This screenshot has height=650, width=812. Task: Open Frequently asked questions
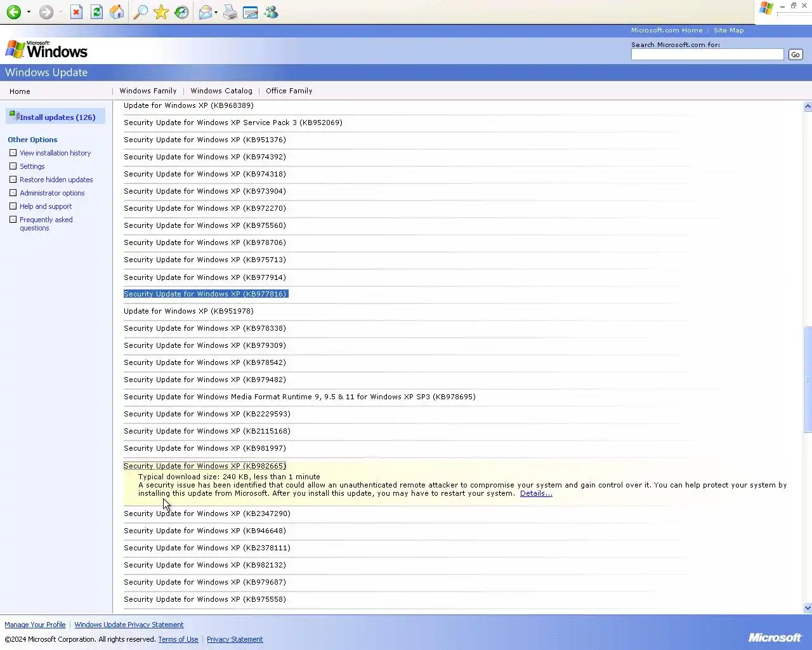46,223
